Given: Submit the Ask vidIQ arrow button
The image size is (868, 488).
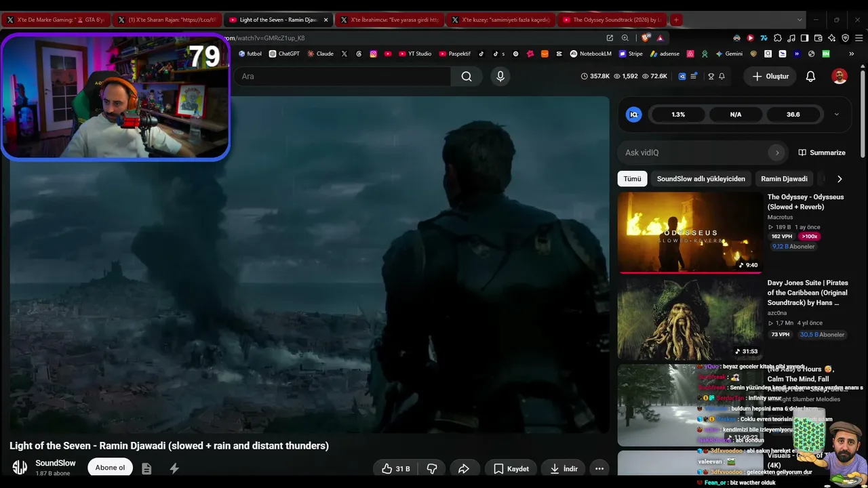Looking at the screenshot, I should pos(777,152).
